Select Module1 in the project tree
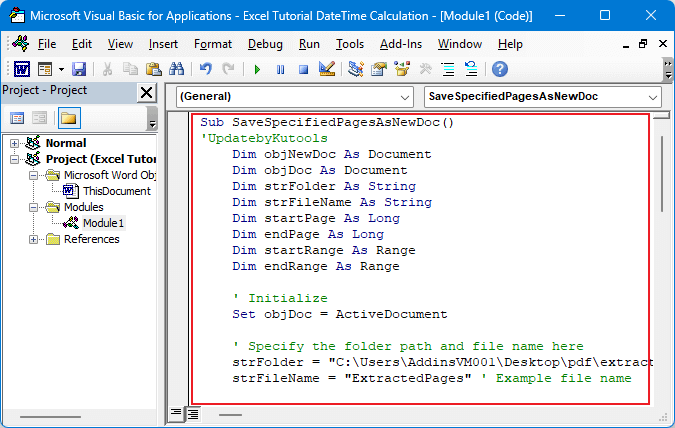675x428 pixels. [x=103, y=223]
